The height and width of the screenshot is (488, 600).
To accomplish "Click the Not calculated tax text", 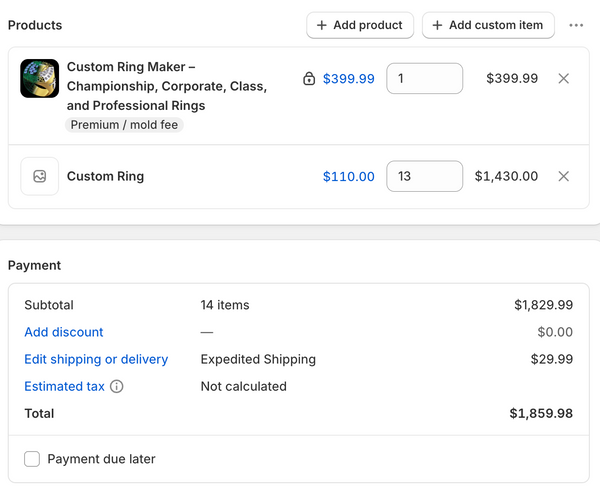I will point(244,387).
